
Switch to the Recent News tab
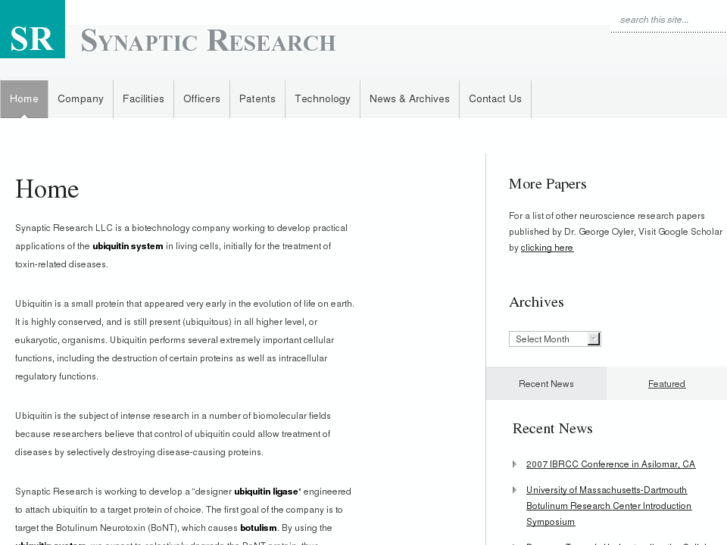pos(546,384)
